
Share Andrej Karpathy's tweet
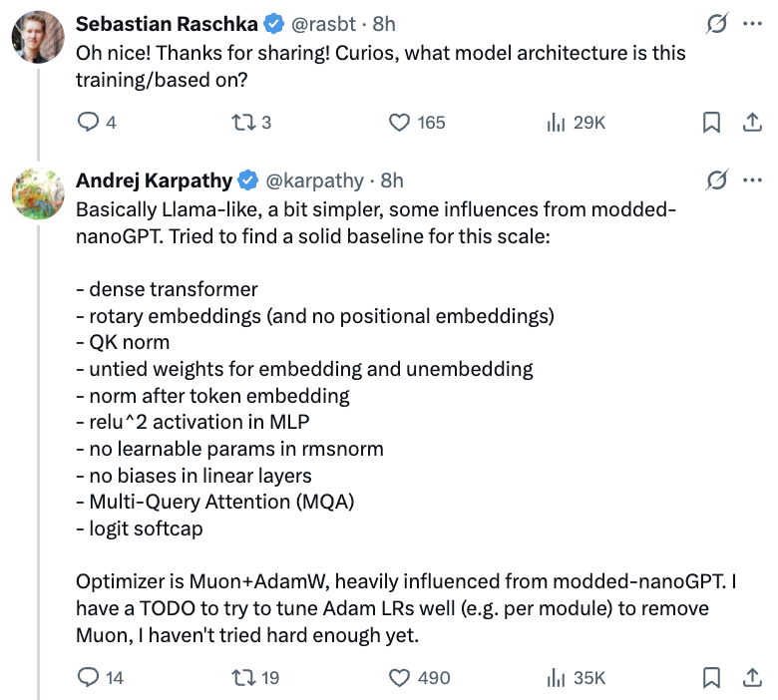click(x=752, y=678)
